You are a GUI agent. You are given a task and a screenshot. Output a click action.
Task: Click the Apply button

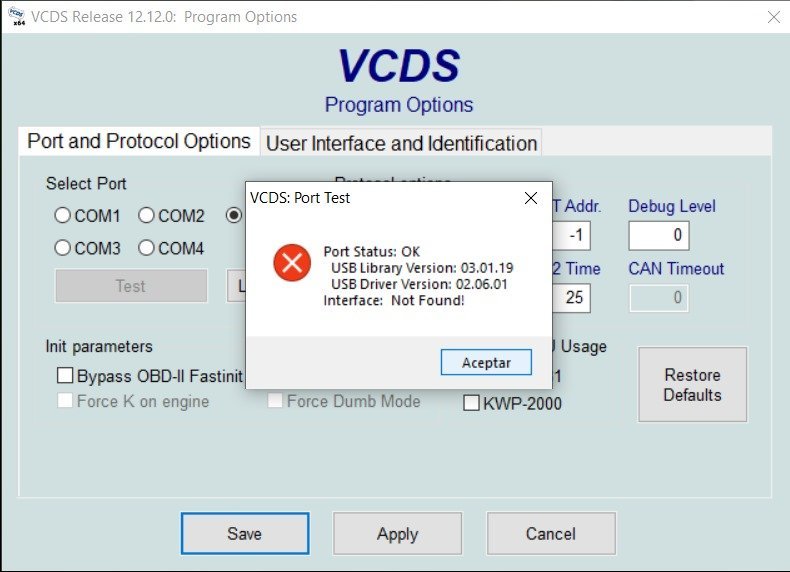[398, 534]
